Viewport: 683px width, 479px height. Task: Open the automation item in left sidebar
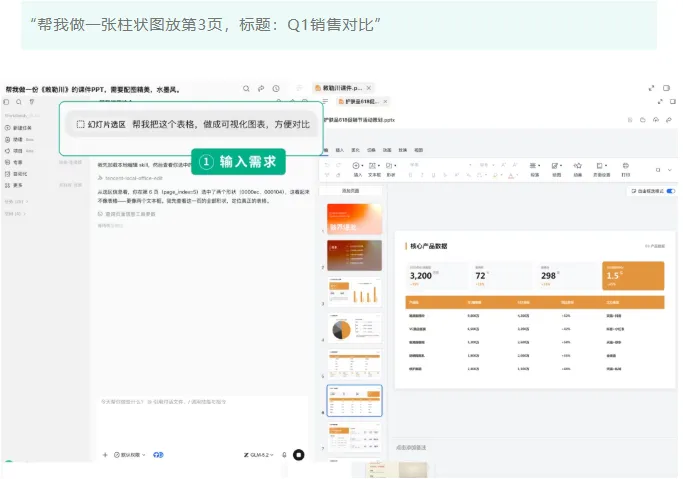(16, 174)
